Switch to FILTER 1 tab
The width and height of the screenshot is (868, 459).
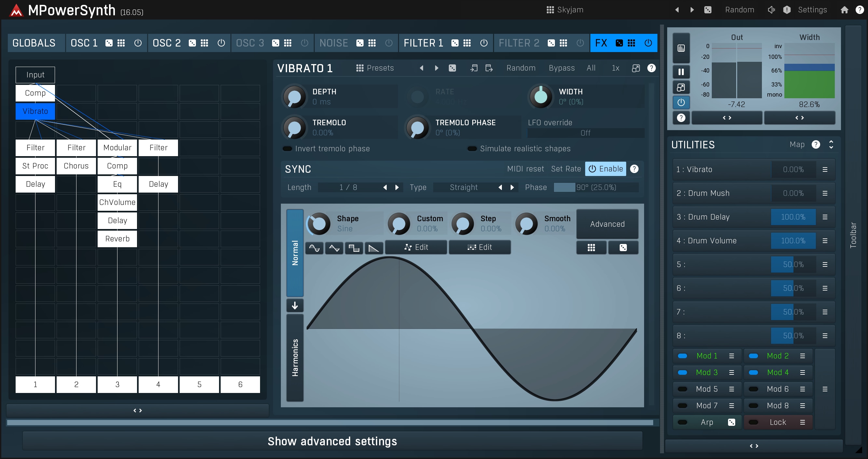423,43
